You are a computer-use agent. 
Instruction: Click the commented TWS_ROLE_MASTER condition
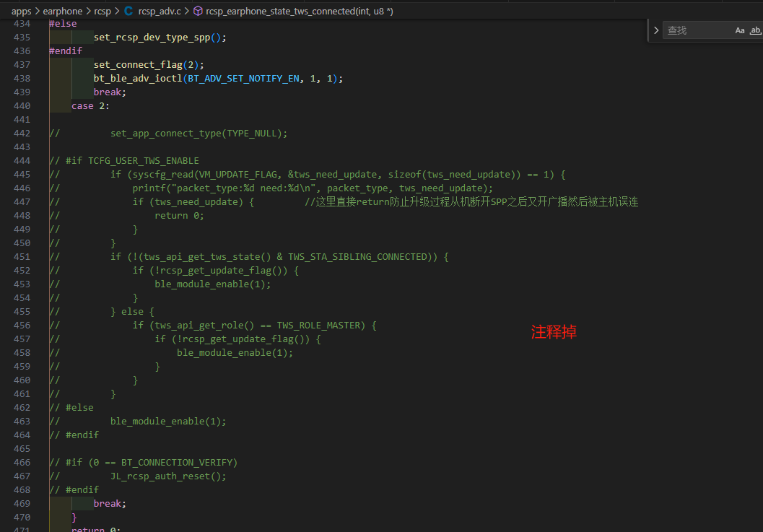(x=255, y=325)
